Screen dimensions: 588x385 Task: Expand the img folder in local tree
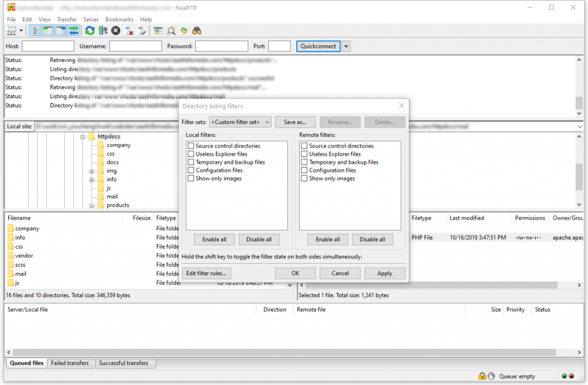click(x=92, y=171)
